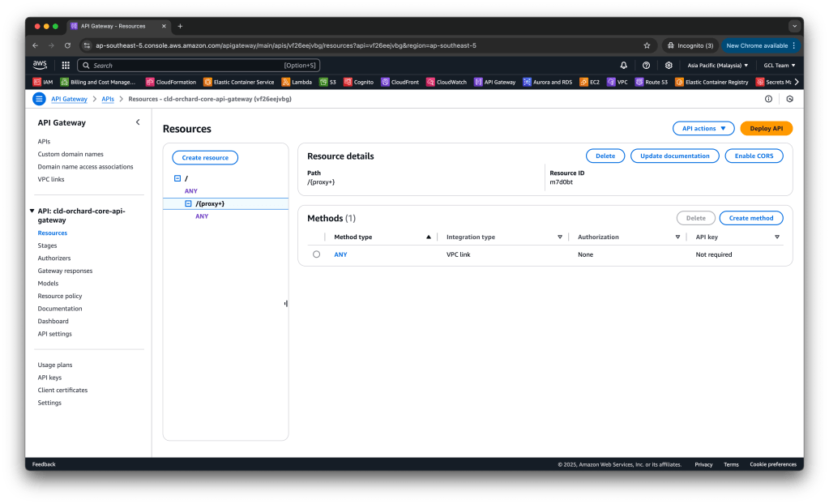Click the console settings gear icon

pos(669,66)
